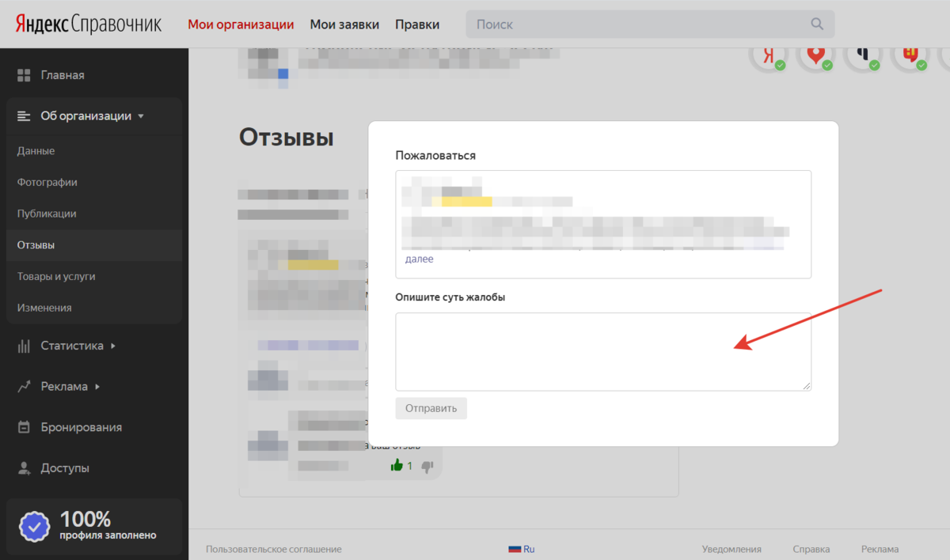Open the Яндекс Справочник logo link
The image size is (950, 560).
(x=88, y=24)
